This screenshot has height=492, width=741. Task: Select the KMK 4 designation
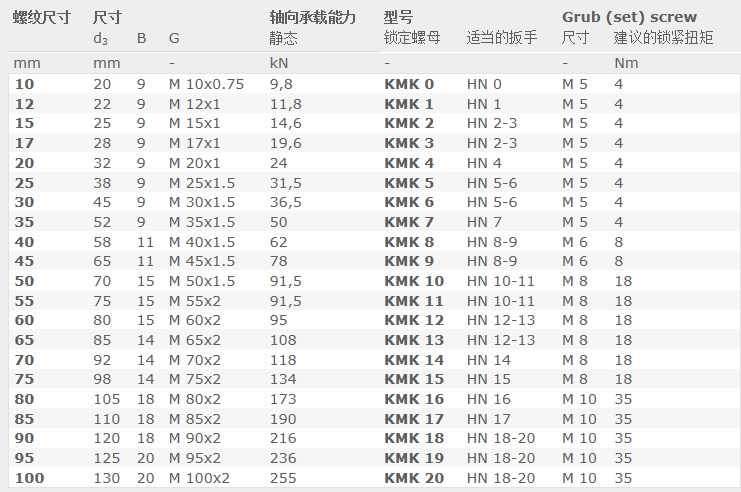tap(409, 163)
